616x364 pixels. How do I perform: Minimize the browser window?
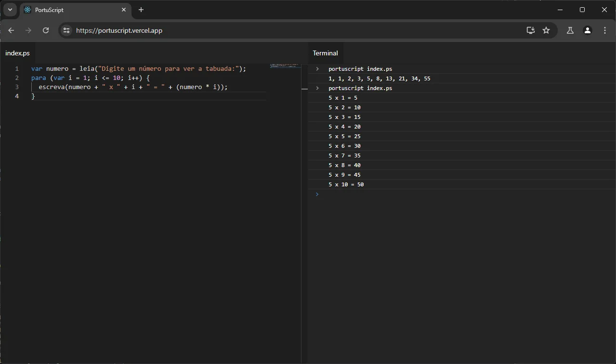coord(560,10)
